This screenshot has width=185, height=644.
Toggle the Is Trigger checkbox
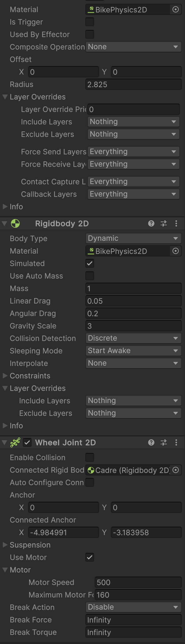pos(90,22)
